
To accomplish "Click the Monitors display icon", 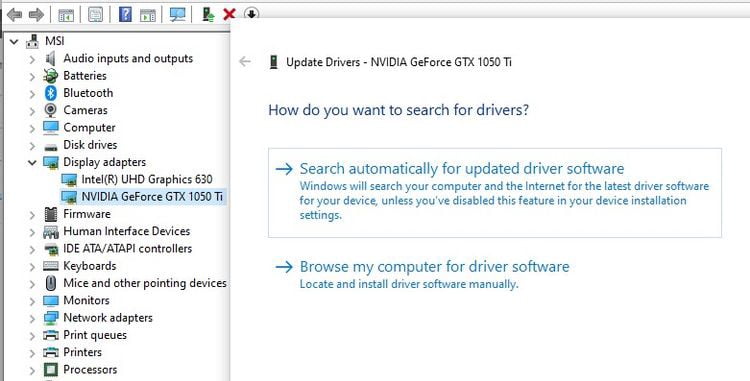I will pos(51,301).
